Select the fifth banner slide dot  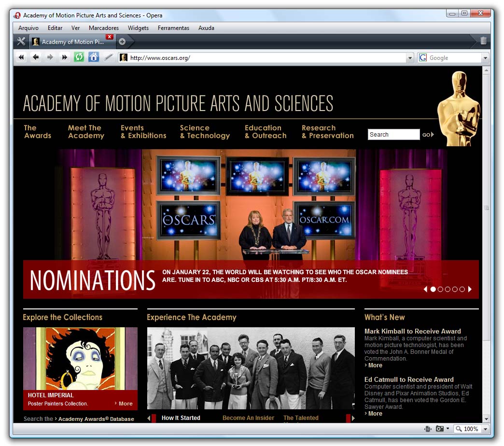coord(462,289)
